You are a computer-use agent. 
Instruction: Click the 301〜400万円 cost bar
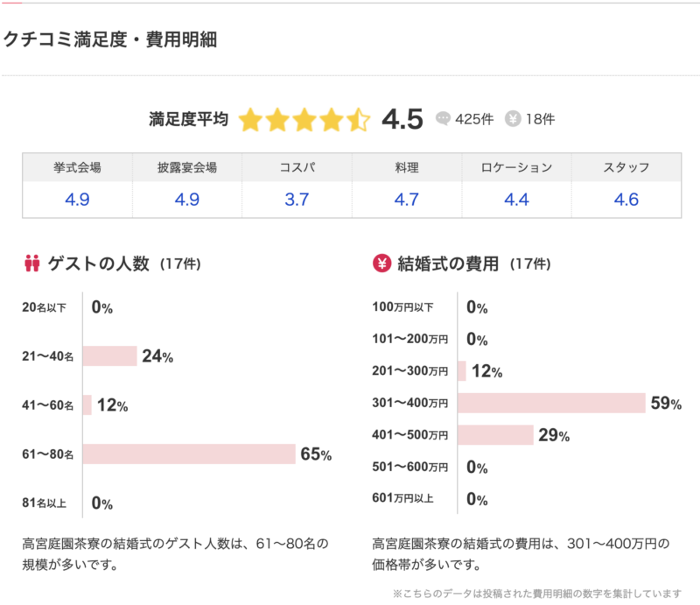551,403
